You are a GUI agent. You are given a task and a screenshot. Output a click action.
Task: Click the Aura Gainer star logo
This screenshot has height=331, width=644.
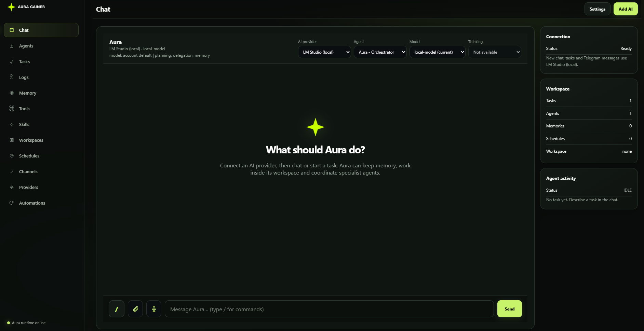click(11, 7)
